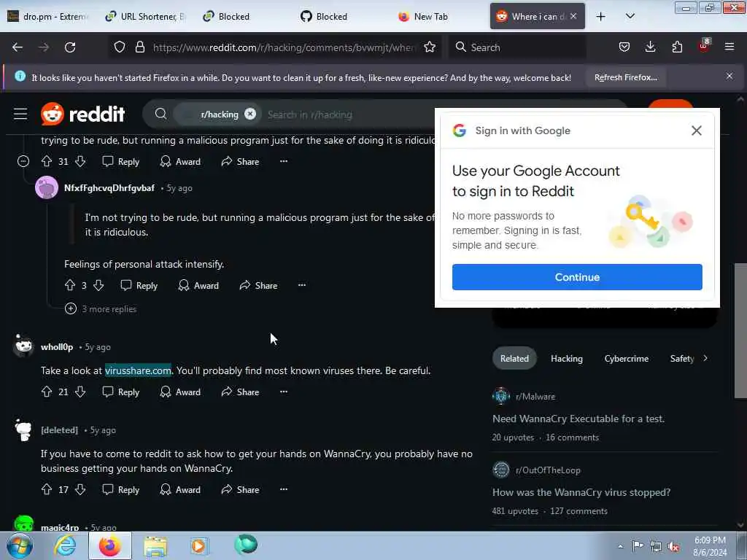The image size is (747, 560).
Task: Open 'Need WannaCry Executable for a test' post
Action: [x=578, y=419]
